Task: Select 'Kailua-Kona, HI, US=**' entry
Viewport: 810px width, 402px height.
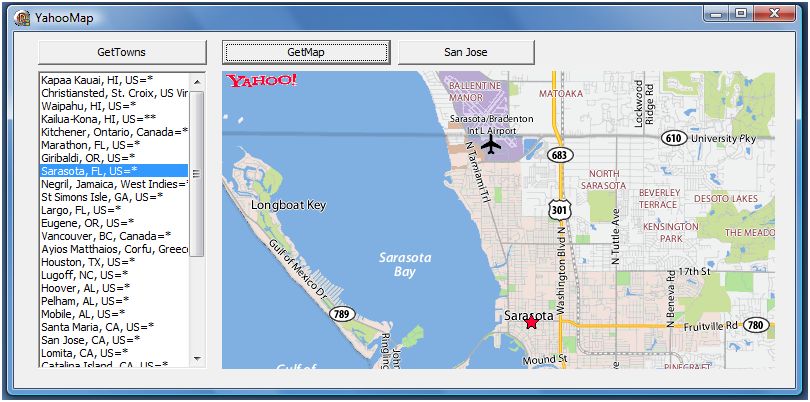Action: coord(114,119)
